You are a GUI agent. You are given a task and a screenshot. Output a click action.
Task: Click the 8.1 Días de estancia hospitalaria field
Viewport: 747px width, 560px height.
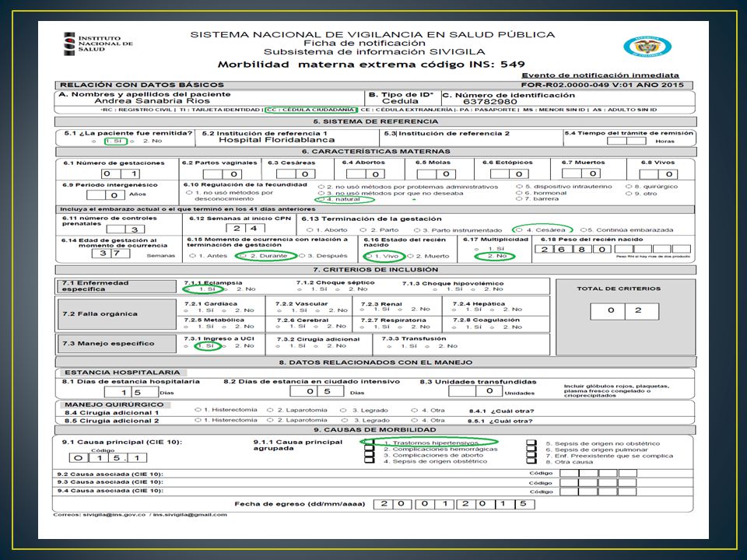(x=131, y=392)
